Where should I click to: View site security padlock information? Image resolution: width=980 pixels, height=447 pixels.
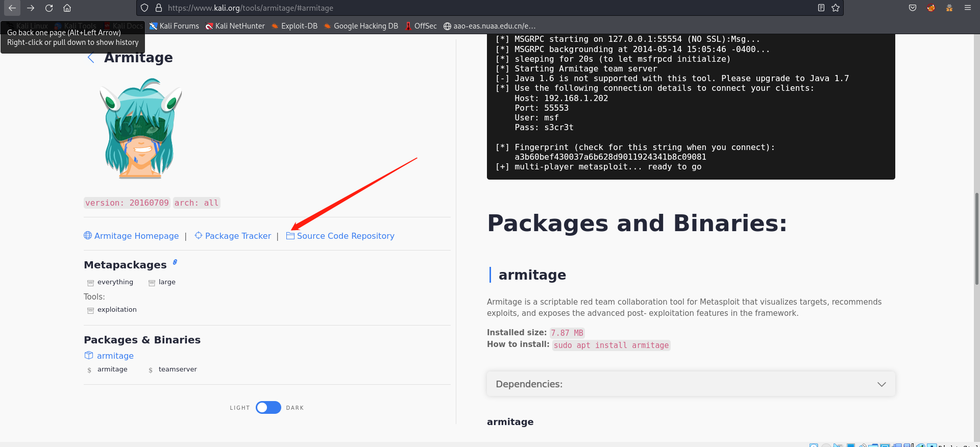(x=158, y=8)
